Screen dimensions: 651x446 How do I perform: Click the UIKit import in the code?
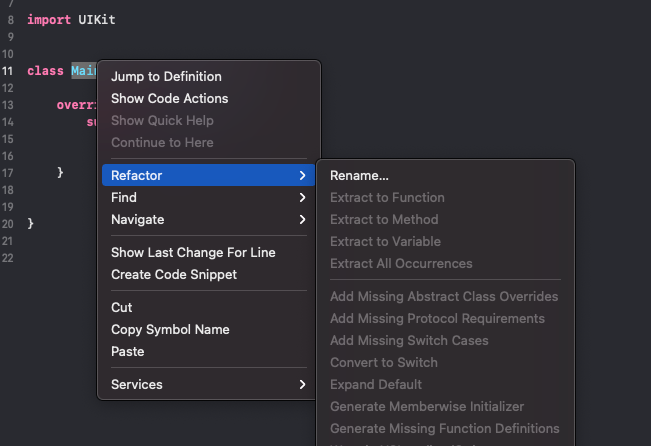[x=97, y=19]
